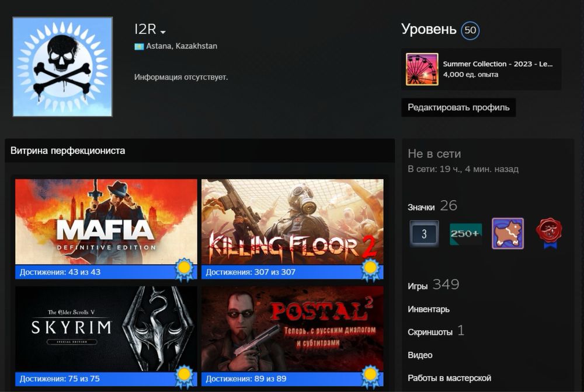Click the last online 19 ч., 4 мин. text
The image size is (584, 392).
463,169
